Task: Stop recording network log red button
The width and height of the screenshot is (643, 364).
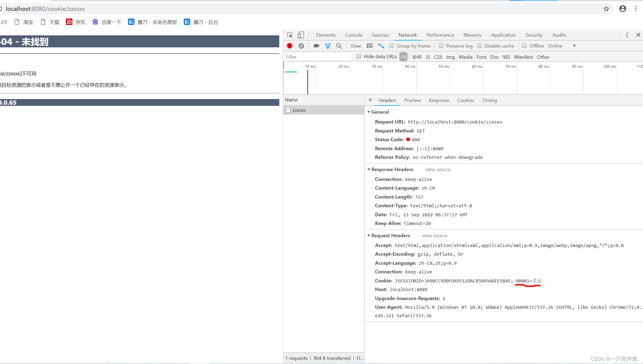Action: tap(290, 46)
